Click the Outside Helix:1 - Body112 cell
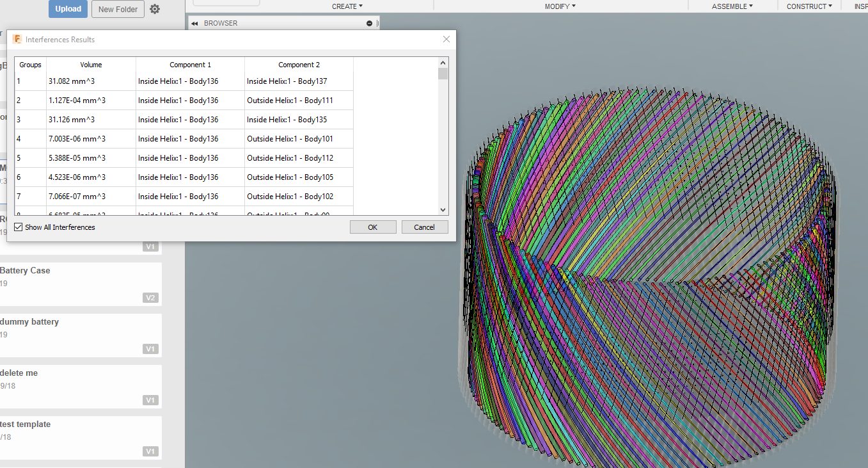The width and height of the screenshot is (868, 468). coord(299,158)
